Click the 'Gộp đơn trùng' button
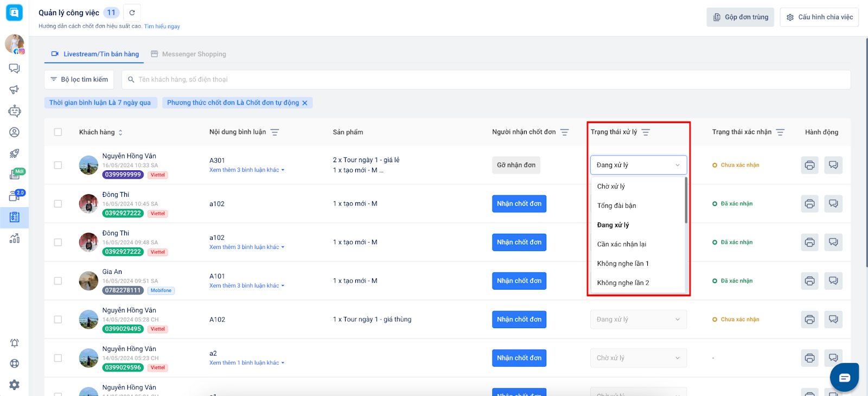Viewport: 868px width, 396px height. pos(741,17)
